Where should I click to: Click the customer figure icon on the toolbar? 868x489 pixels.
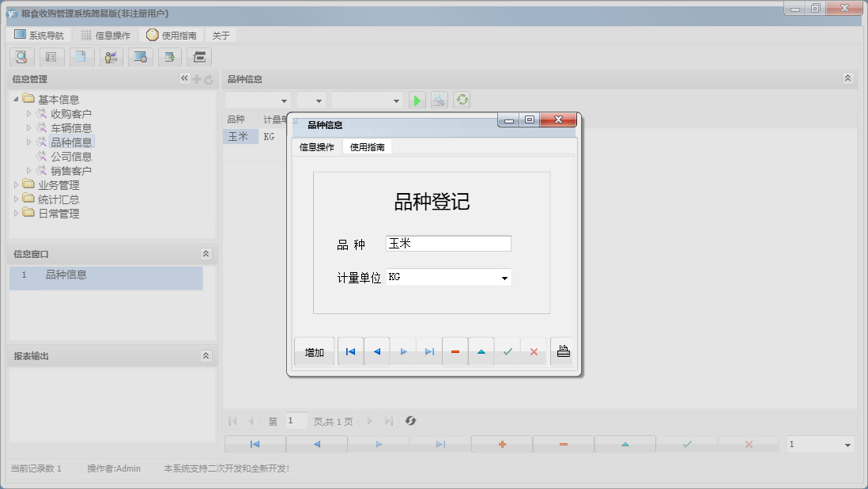(x=111, y=57)
